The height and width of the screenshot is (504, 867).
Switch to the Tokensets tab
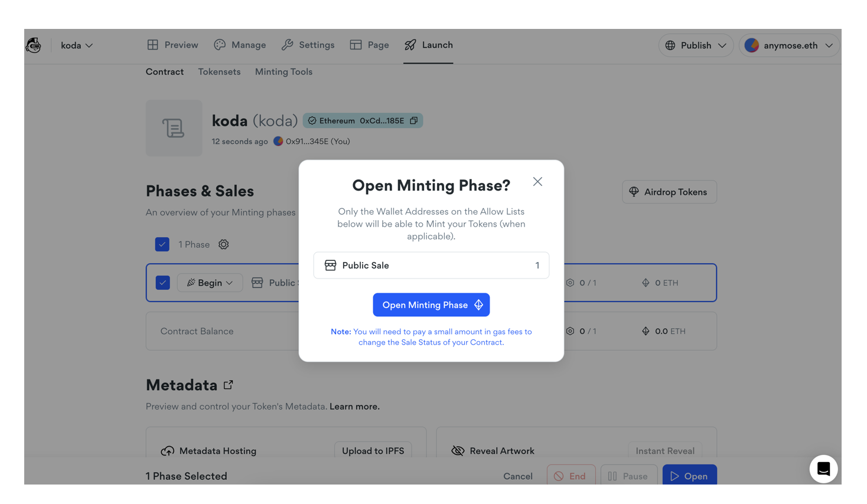[x=219, y=72]
